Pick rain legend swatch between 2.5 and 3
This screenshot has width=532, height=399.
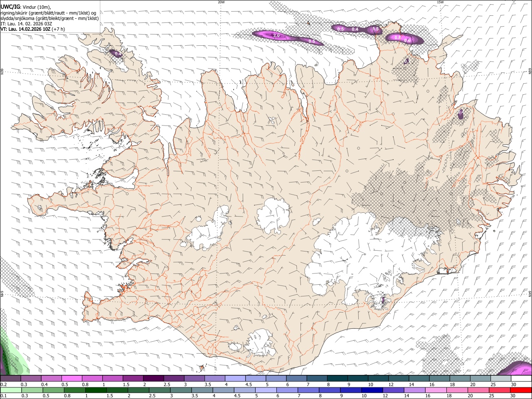click(x=160, y=390)
